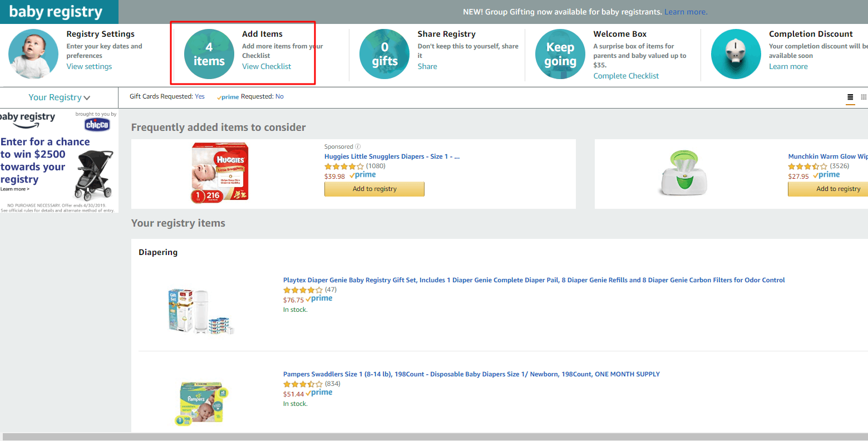Open the Playtex Diaper Genie product thumbnail
The width and height of the screenshot is (868, 441).
[201, 311]
